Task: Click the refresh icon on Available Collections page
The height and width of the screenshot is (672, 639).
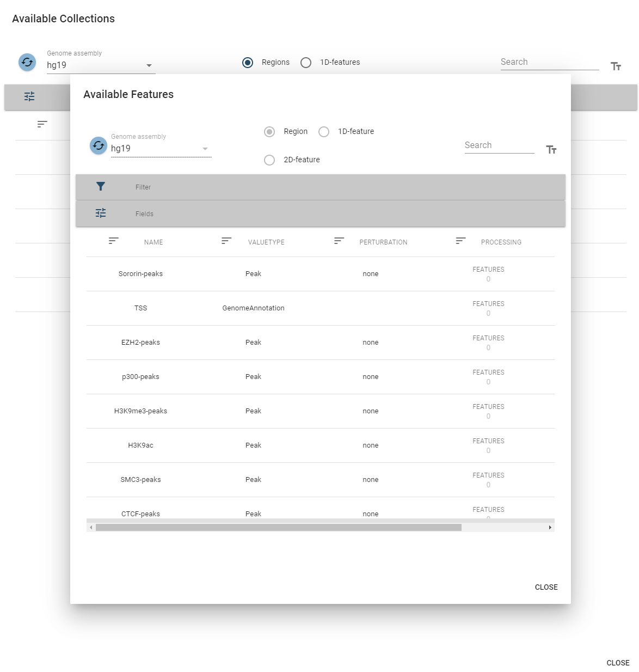Action: click(27, 62)
